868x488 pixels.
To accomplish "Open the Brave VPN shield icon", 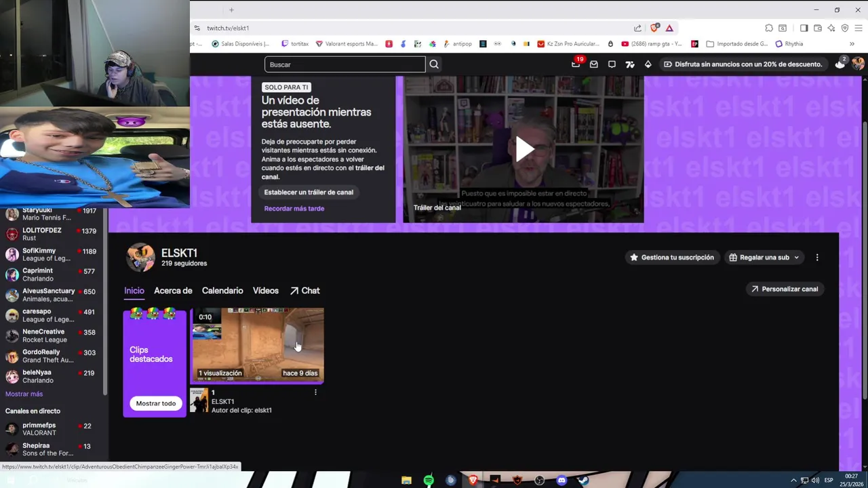I will click(845, 28).
